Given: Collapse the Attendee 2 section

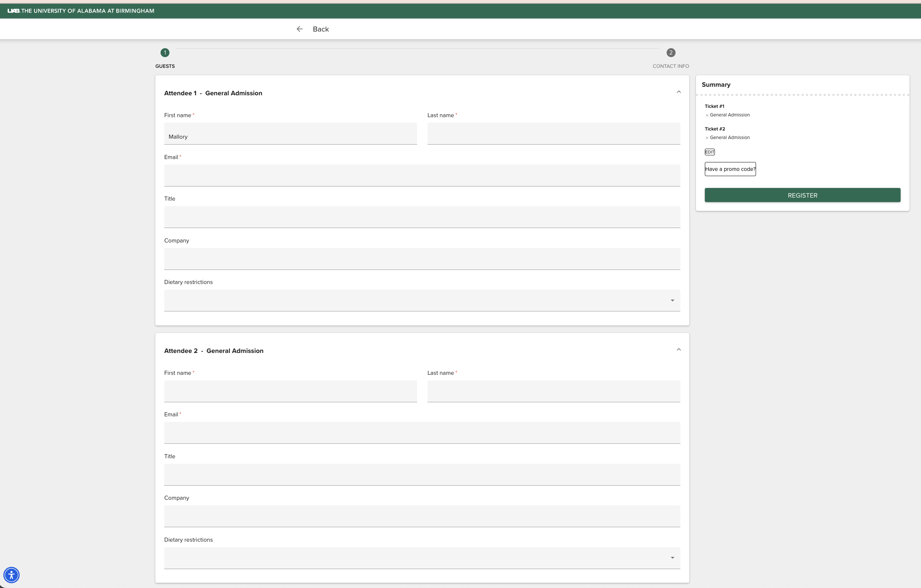Looking at the screenshot, I should point(679,349).
